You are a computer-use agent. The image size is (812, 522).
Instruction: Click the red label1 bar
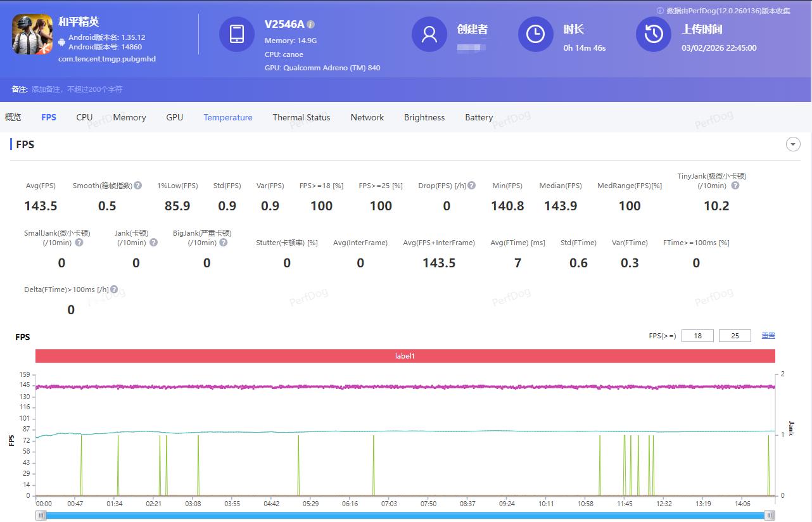[x=405, y=356]
